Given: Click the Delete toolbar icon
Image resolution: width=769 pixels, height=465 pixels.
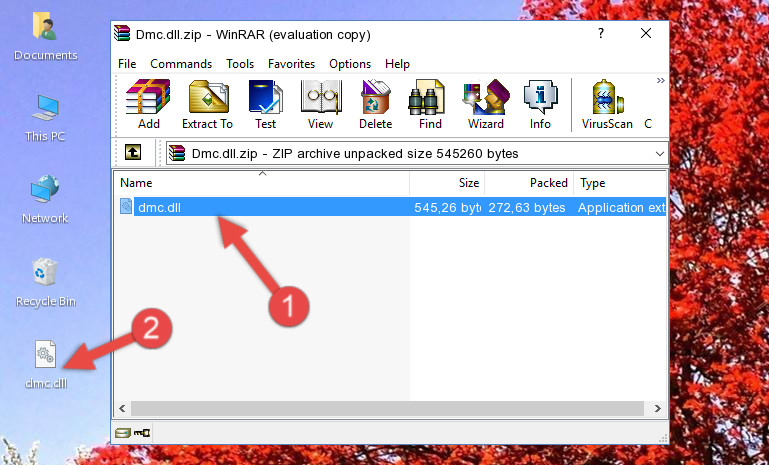Looking at the screenshot, I should pos(376,104).
